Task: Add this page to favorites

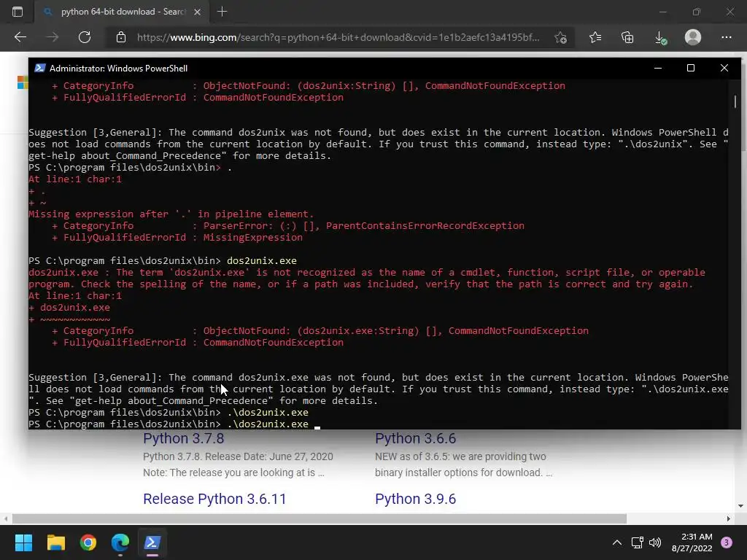Action: click(x=561, y=37)
